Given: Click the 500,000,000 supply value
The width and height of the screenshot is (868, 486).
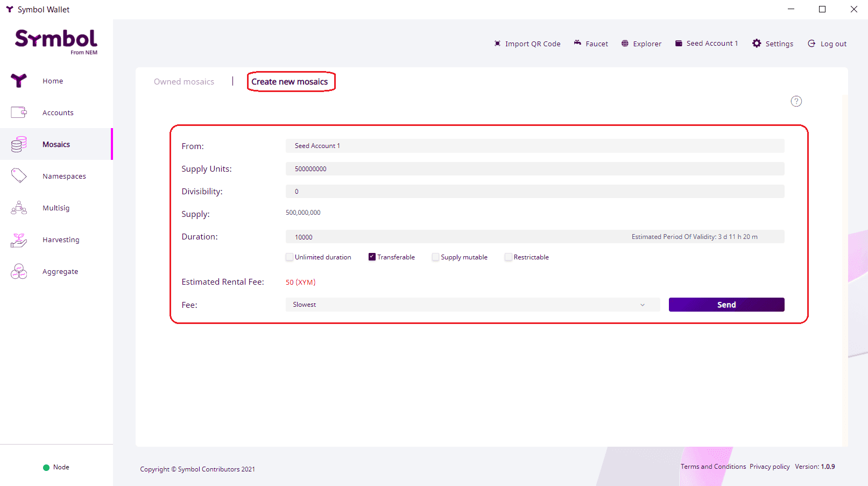Looking at the screenshot, I should (303, 213).
